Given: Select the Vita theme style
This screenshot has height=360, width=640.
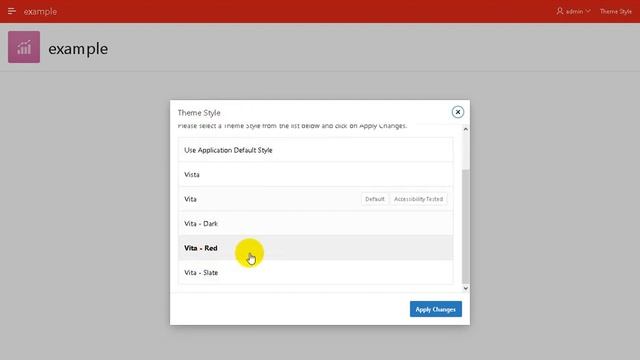Looking at the screenshot, I should tap(316, 199).
